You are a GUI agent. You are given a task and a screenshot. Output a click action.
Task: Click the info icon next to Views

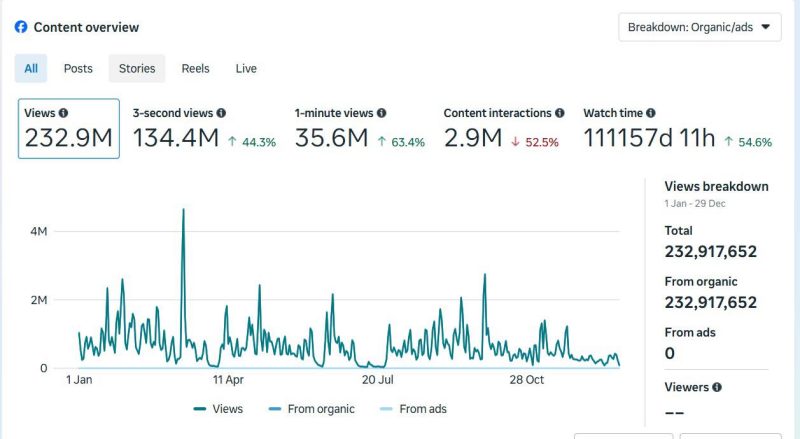click(64, 114)
